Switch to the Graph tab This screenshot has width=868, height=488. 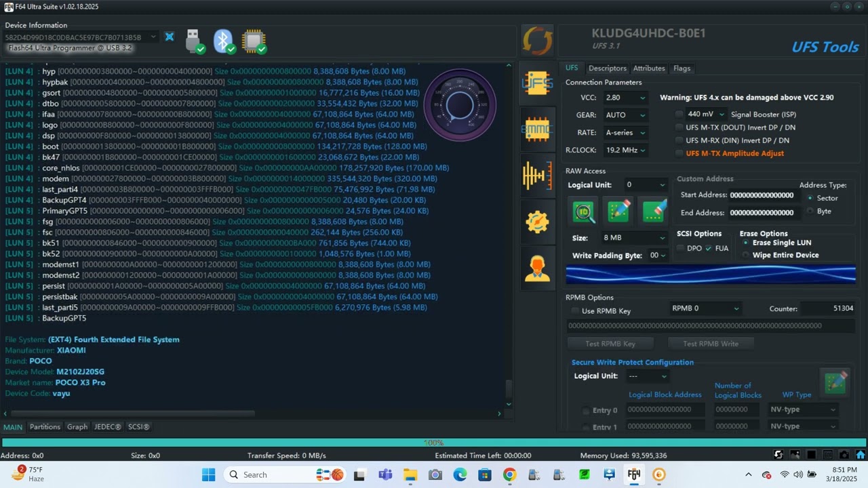click(x=77, y=427)
